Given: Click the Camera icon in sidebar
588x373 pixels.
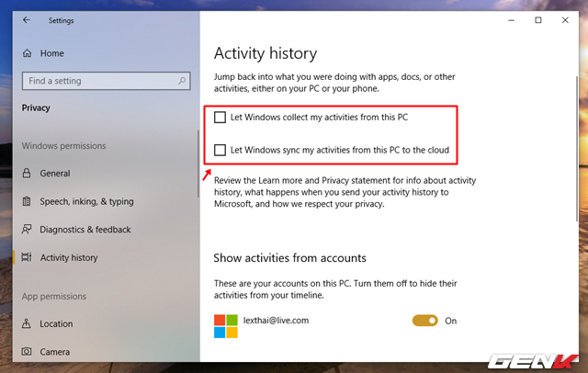Looking at the screenshot, I should pyautogui.click(x=26, y=352).
